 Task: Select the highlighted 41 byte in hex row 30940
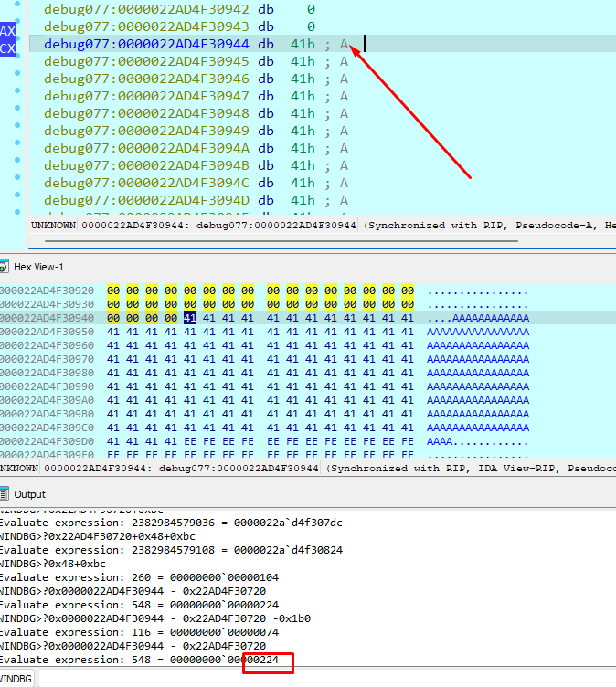point(190,318)
